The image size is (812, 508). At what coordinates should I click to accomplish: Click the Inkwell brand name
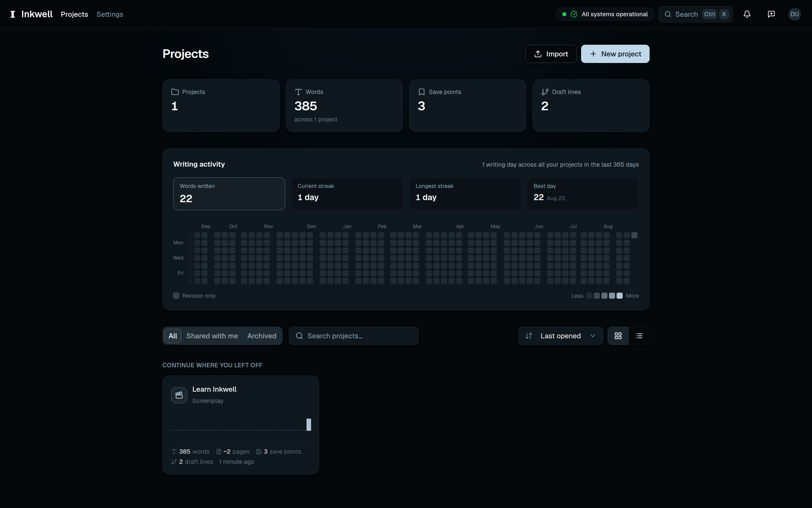coord(37,14)
